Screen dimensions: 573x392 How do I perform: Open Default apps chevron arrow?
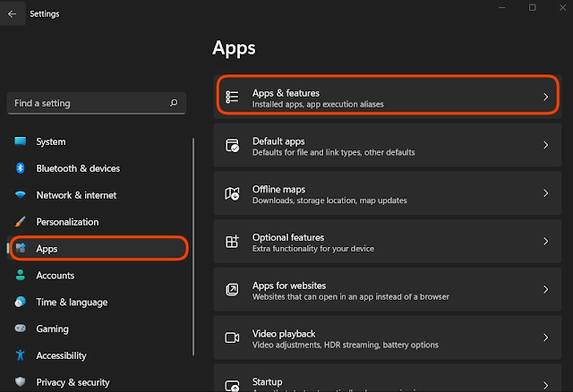545,145
